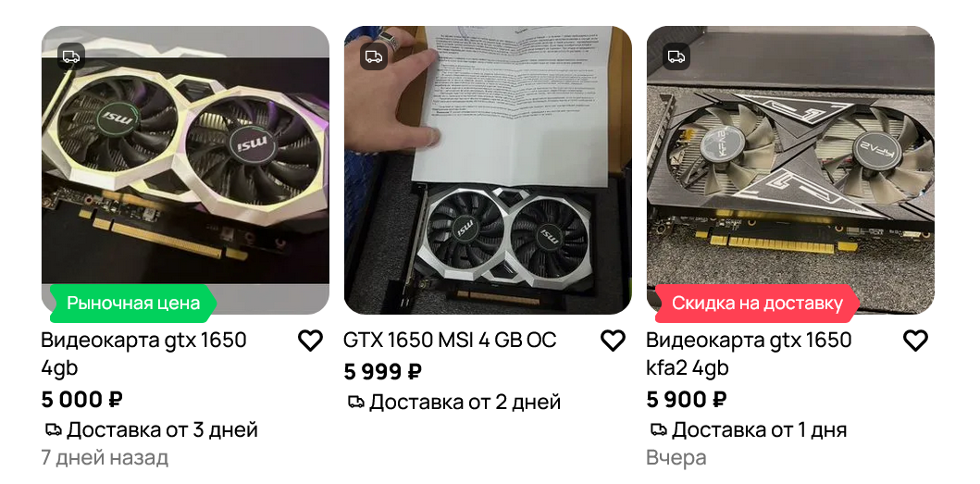Click the 5 000 ₽ price
The width and height of the screenshot is (980, 484).
point(81,399)
